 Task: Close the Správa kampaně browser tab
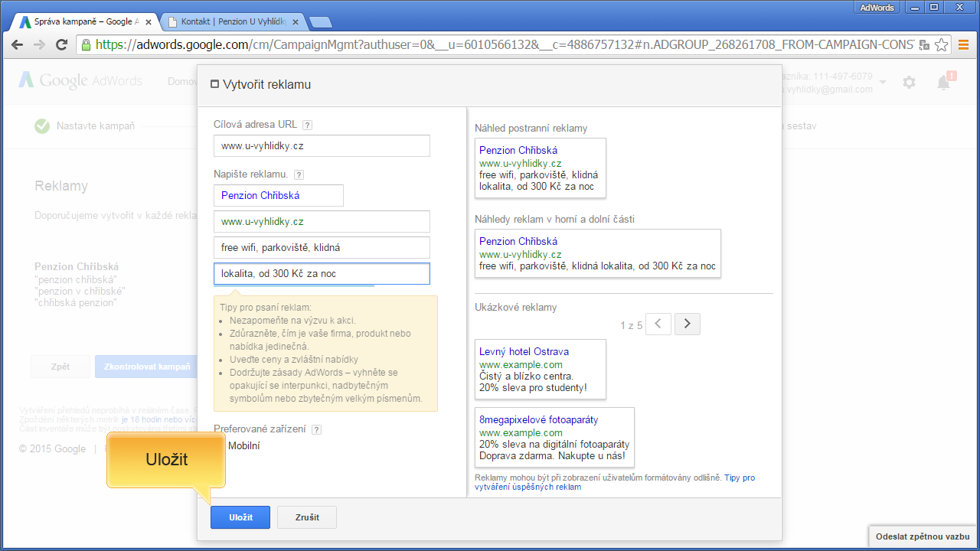coord(149,23)
